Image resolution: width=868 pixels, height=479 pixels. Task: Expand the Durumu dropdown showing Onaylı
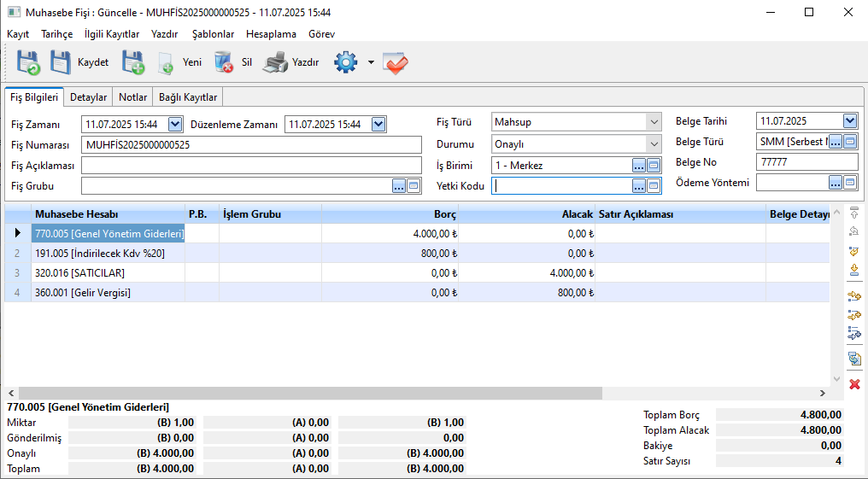(654, 144)
